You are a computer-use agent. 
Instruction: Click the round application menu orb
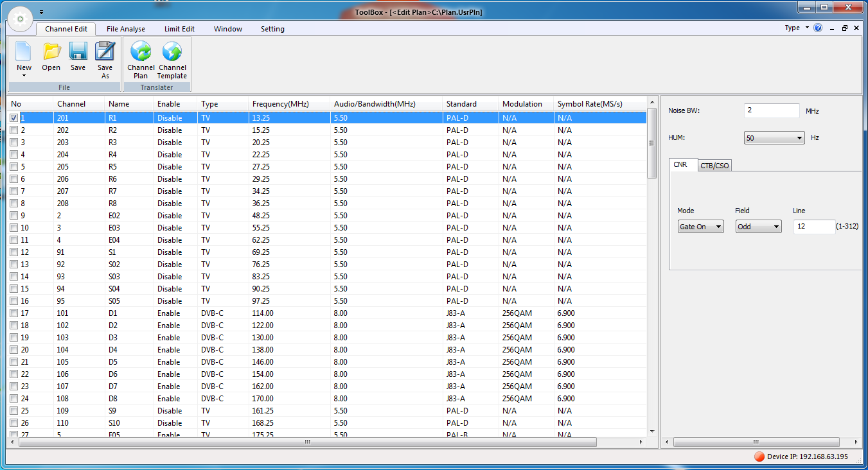tap(20, 19)
